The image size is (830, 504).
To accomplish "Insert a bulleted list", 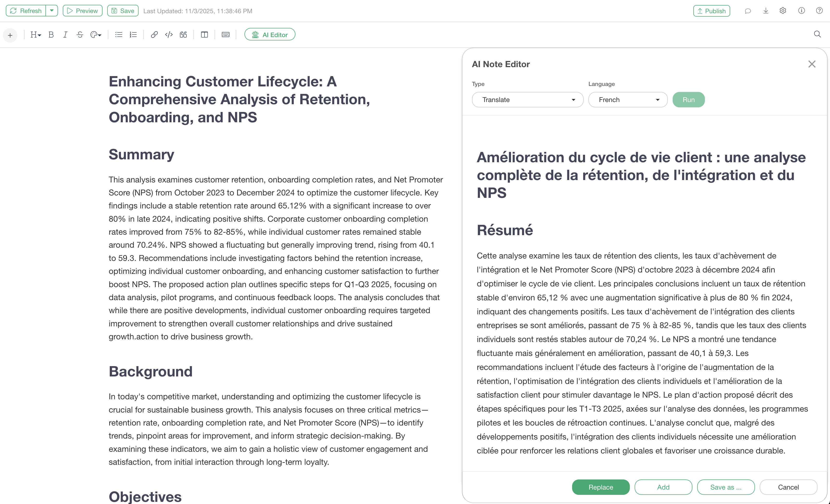I will point(119,35).
